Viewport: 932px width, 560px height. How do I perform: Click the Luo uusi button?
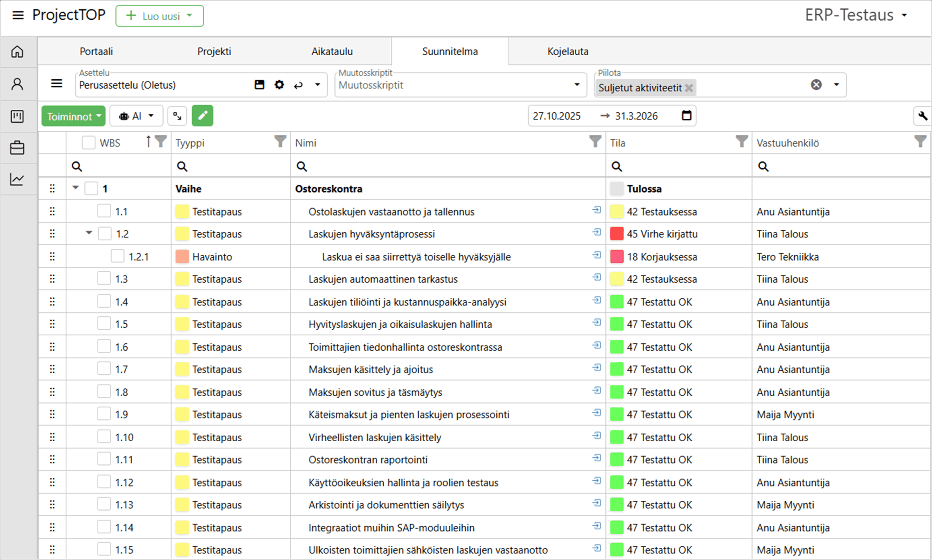point(159,16)
